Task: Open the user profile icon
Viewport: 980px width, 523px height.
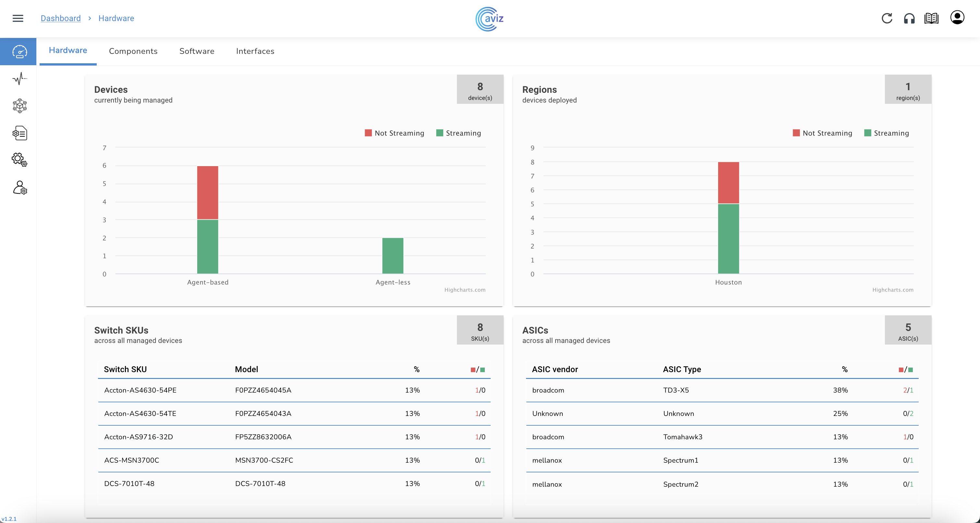Action: point(957,18)
